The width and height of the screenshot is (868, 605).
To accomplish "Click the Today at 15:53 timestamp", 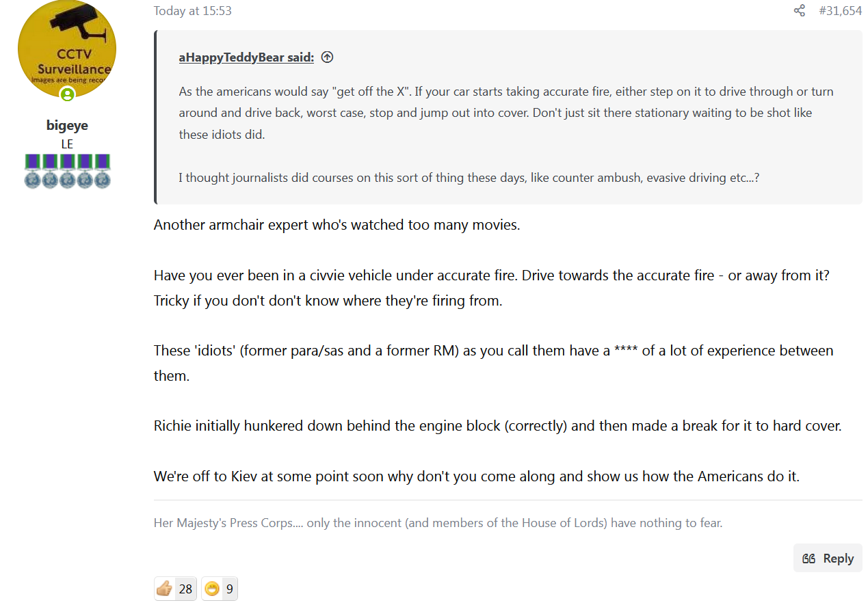I will click(x=192, y=10).
